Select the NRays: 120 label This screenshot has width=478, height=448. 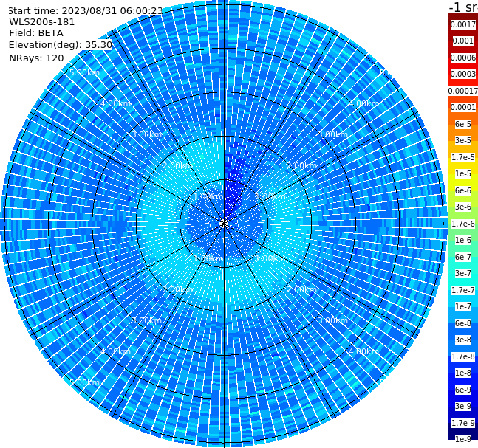coord(36,58)
